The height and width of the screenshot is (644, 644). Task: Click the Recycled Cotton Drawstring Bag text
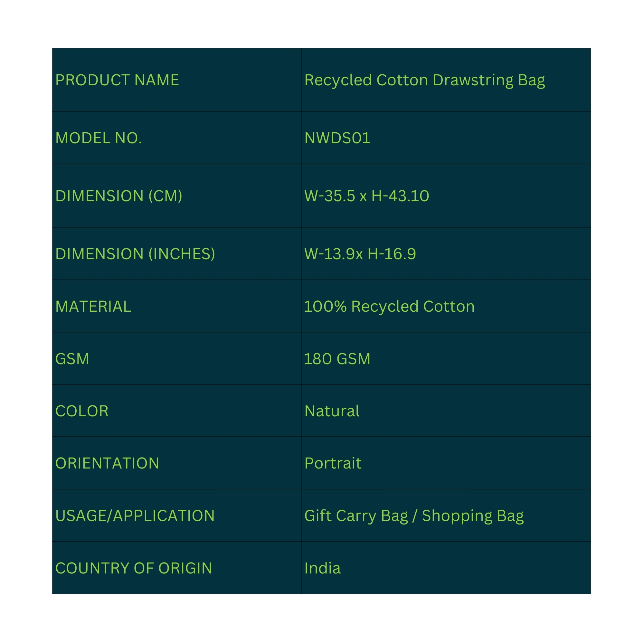pyautogui.click(x=424, y=80)
